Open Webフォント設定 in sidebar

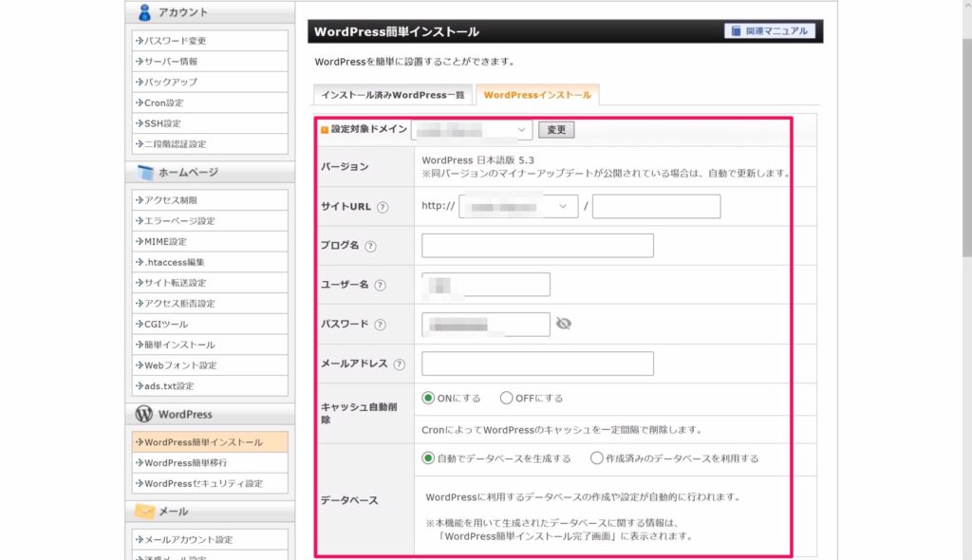(x=210, y=365)
